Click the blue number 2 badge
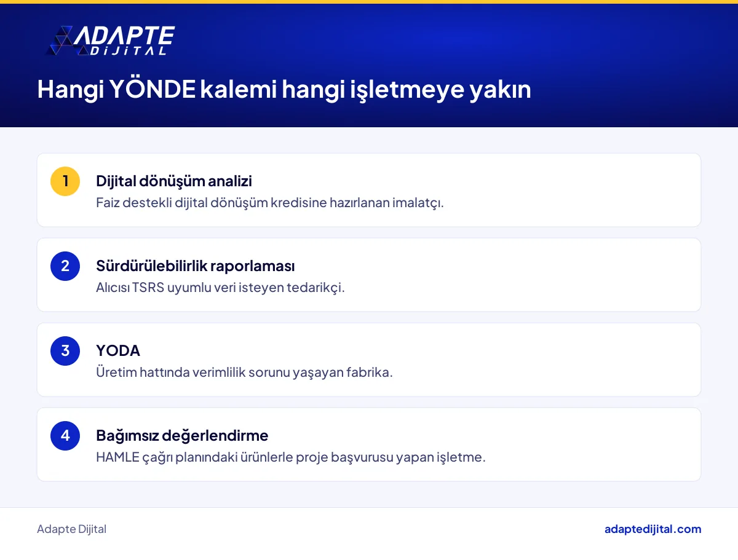738x560 pixels. (x=65, y=266)
